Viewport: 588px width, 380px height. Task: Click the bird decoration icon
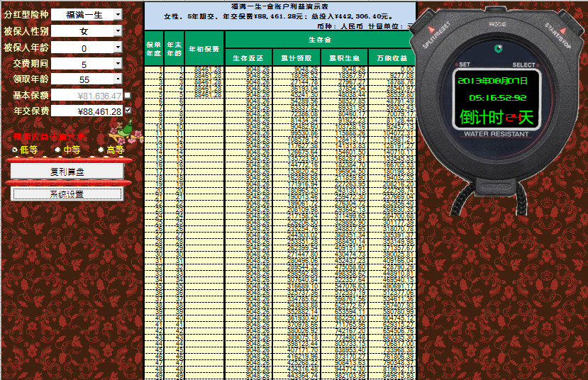pyautogui.click(x=126, y=131)
